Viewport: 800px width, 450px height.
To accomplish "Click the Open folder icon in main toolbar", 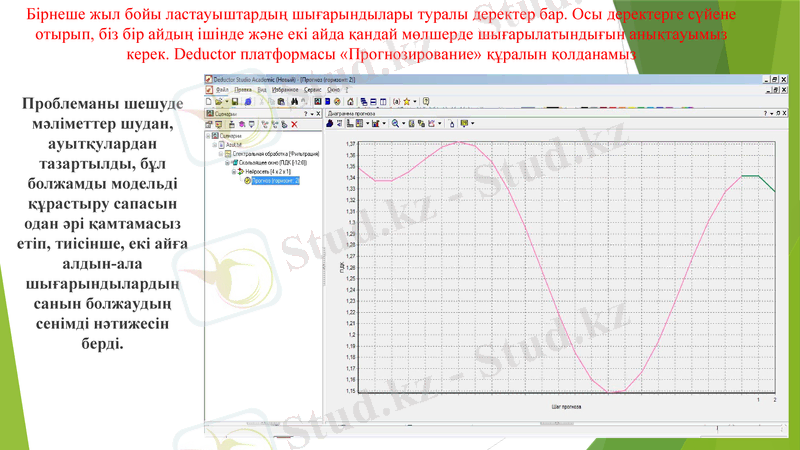I will click(218, 102).
